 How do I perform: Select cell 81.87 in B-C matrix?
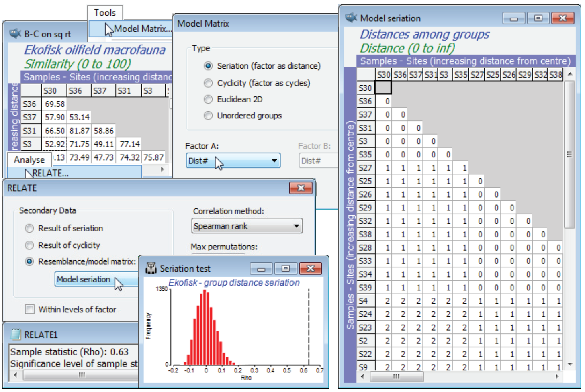[79, 131]
